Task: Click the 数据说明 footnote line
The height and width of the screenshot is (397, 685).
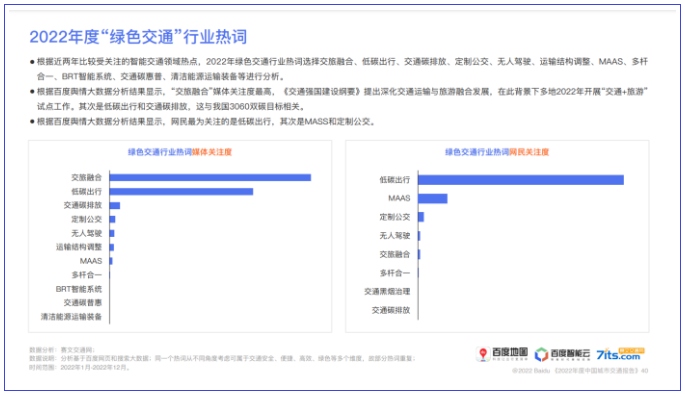Action: [x=222, y=359]
